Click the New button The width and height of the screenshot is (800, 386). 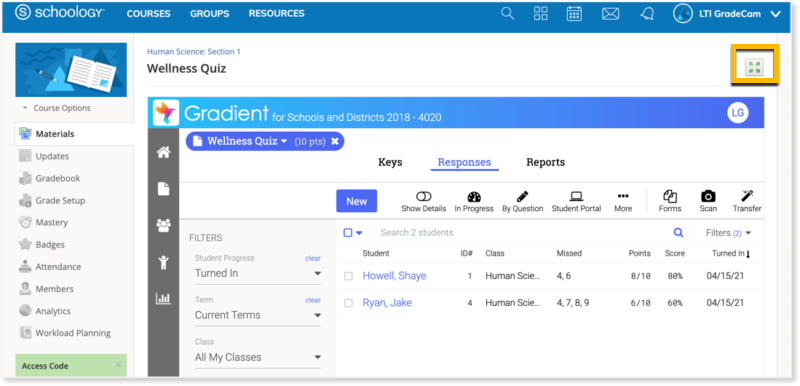(x=357, y=201)
